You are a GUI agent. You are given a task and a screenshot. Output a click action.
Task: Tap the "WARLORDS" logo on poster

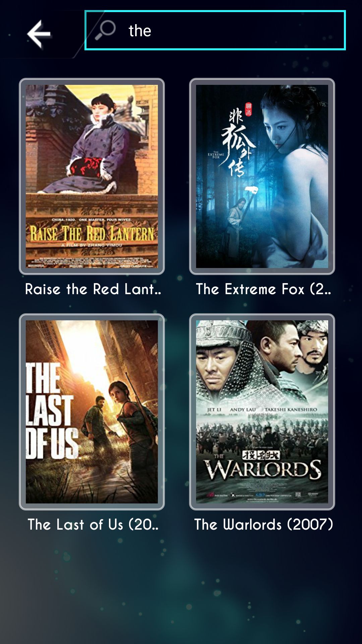(x=263, y=470)
